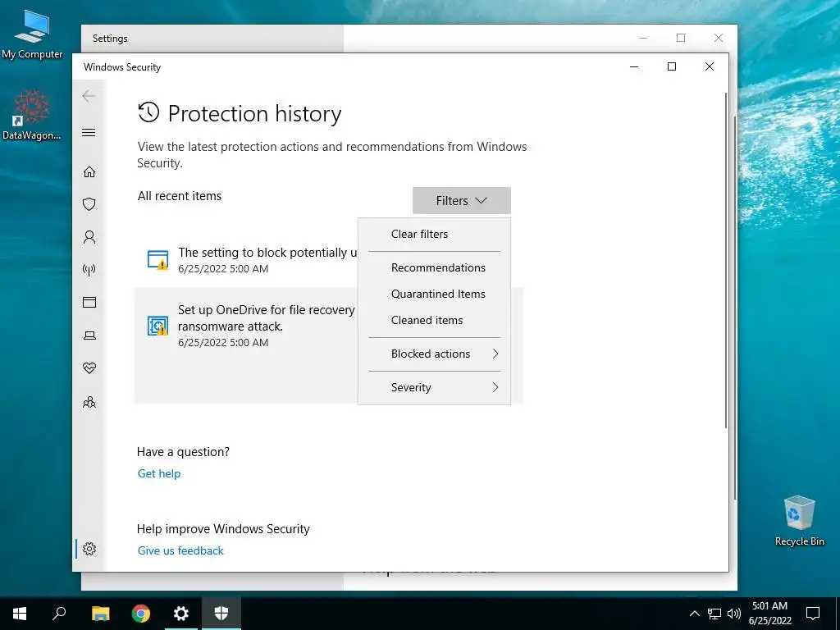Close the Settings window behind
The width and height of the screenshot is (840, 630).
(x=719, y=38)
